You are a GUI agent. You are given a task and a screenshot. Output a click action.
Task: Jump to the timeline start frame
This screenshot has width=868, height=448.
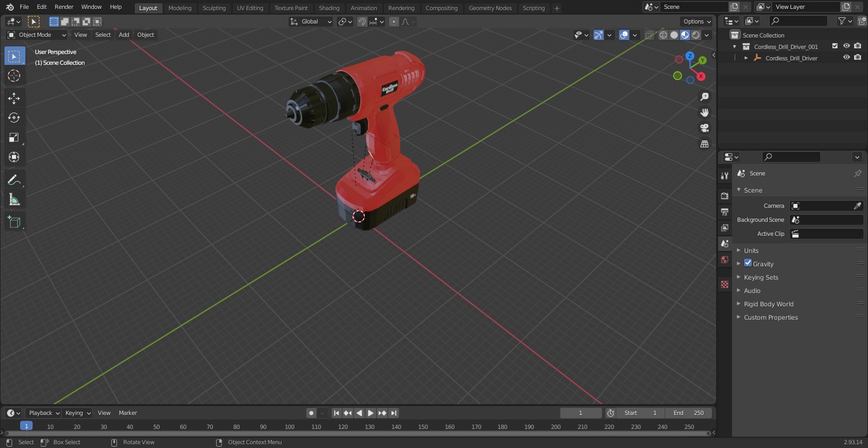(x=336, y=413)
